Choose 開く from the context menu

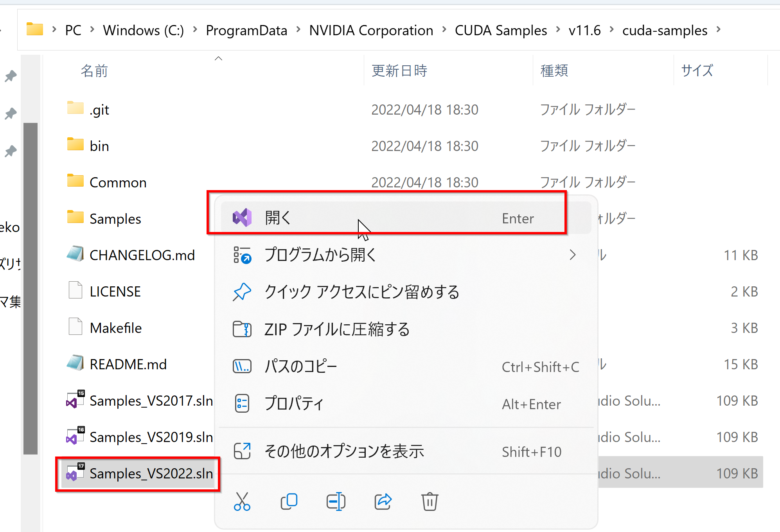point(406,218)
